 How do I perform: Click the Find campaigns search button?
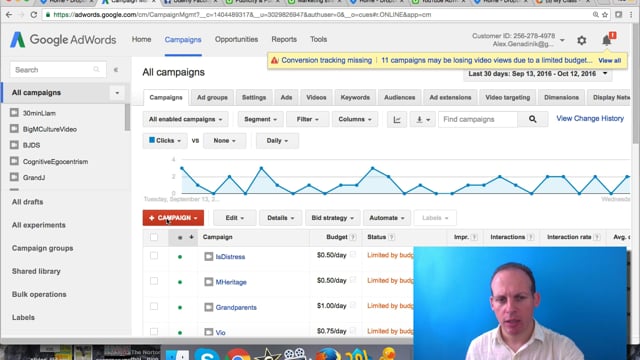point(532,119)
